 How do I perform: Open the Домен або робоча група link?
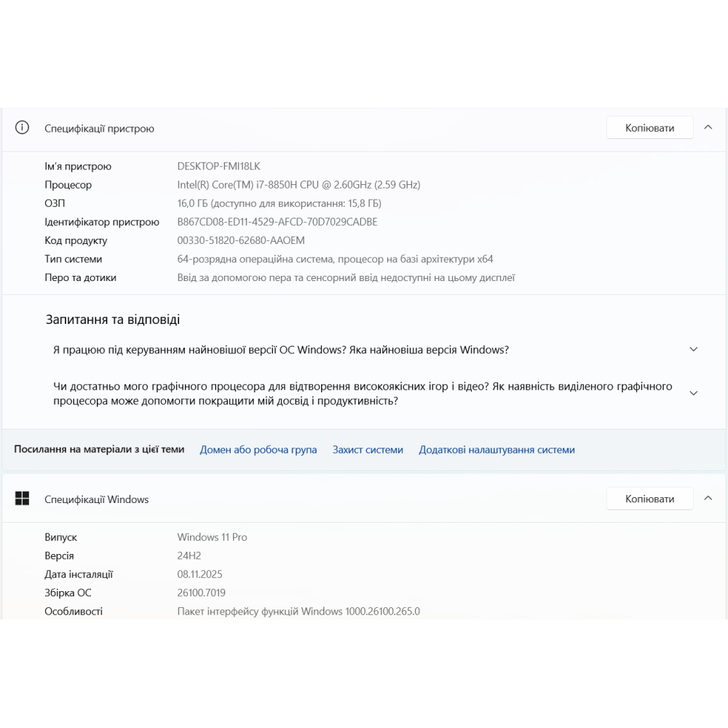click(258, 450)
